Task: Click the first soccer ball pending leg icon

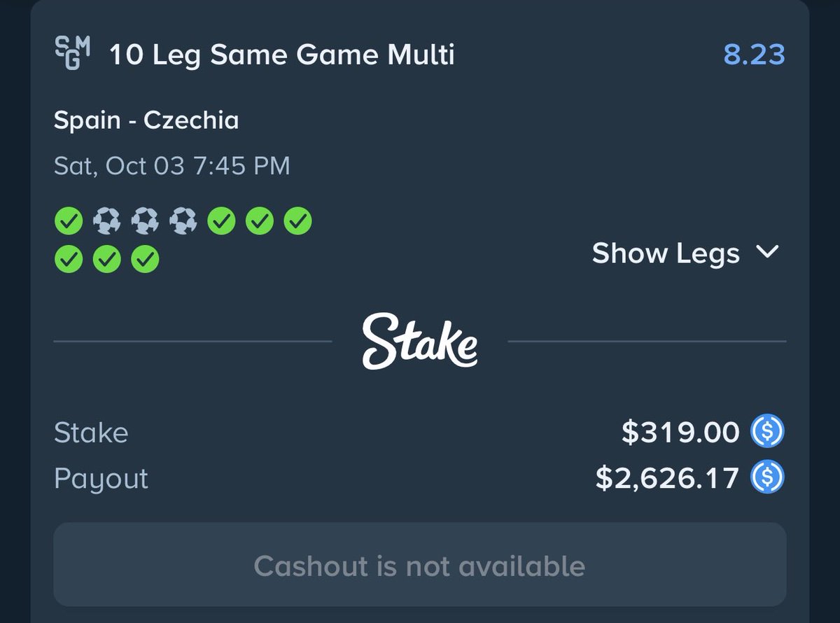Action: (x=106, y=222)
